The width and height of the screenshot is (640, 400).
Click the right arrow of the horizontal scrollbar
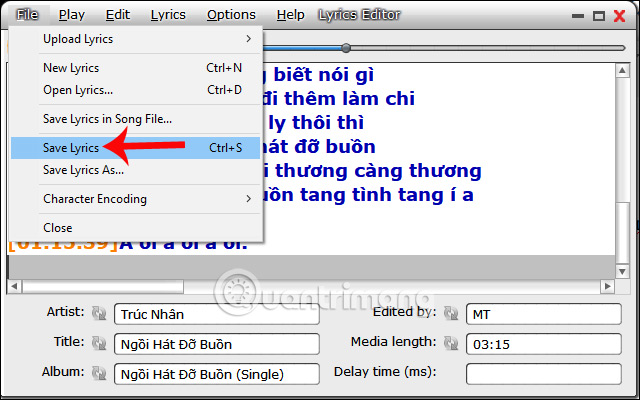coord(607,287)
